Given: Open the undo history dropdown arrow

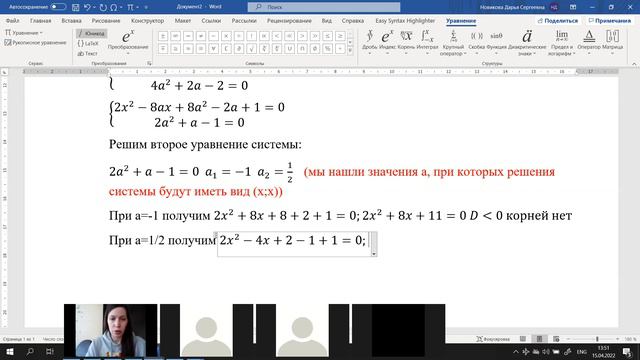Looking at the screenshot, I should click(x=94, y=7).
